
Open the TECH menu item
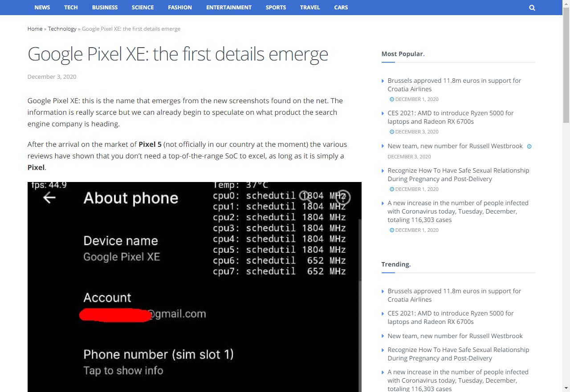pyautogui.click(x=71, y=8)
